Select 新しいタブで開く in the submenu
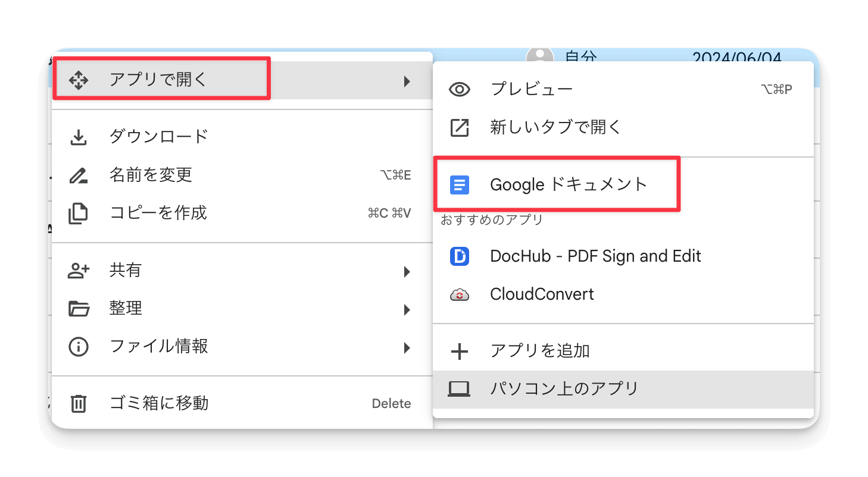868x477 pixels. (623, 127)
